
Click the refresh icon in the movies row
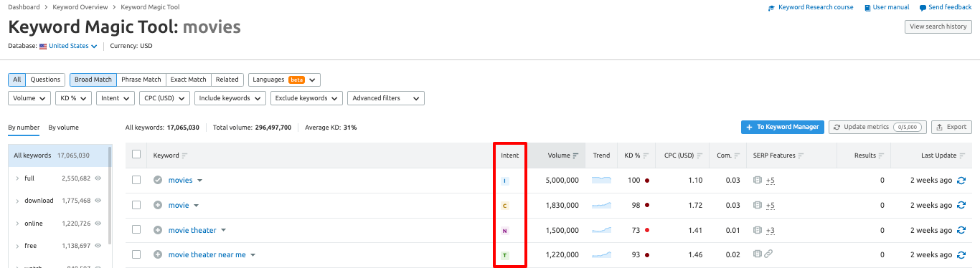(x=961, y=181)
